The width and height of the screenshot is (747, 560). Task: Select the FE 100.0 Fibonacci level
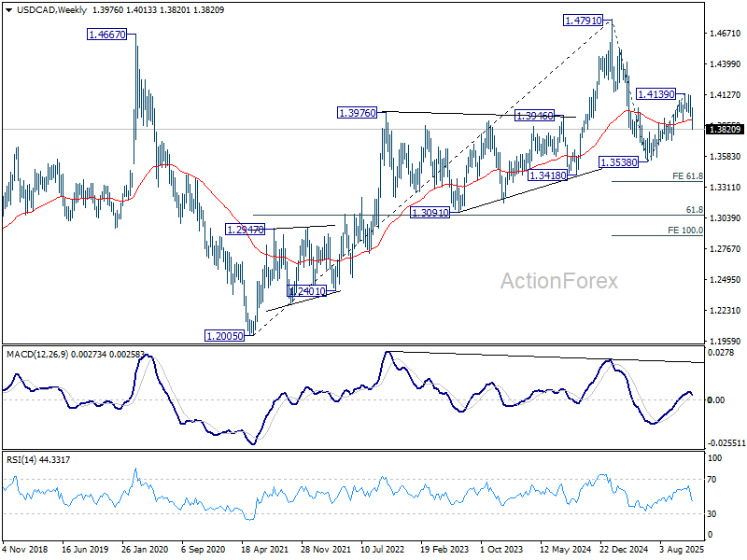[x=685, y=231]
